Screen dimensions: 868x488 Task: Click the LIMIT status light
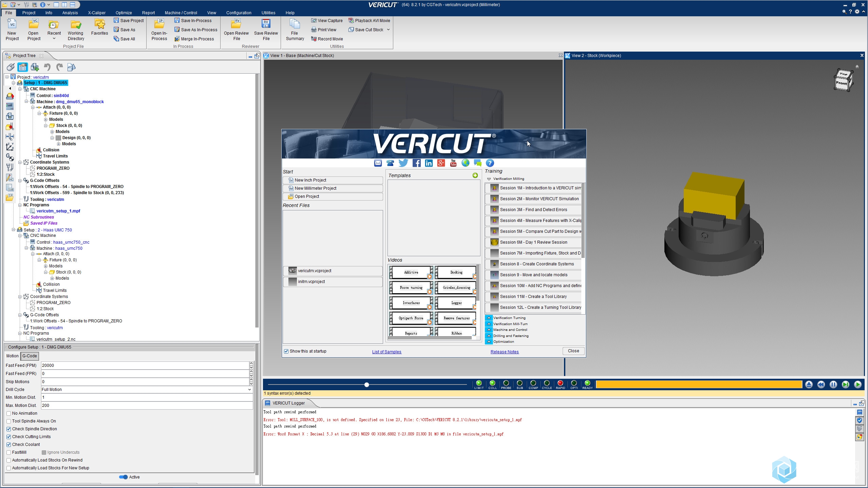click(479, 383)
